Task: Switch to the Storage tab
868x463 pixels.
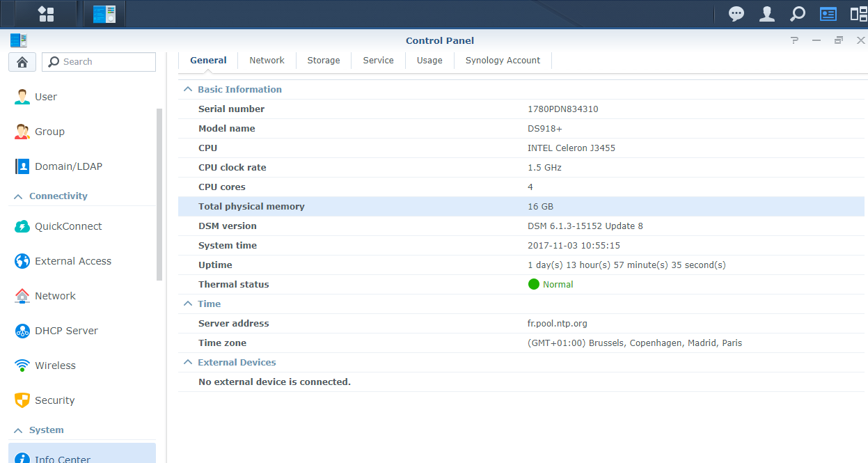Action: pos(324,61)
